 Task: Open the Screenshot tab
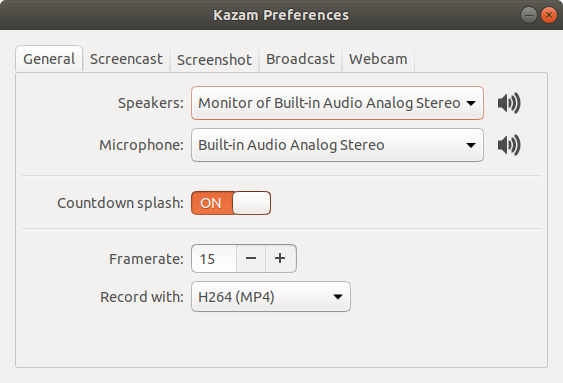coord(214,59)
